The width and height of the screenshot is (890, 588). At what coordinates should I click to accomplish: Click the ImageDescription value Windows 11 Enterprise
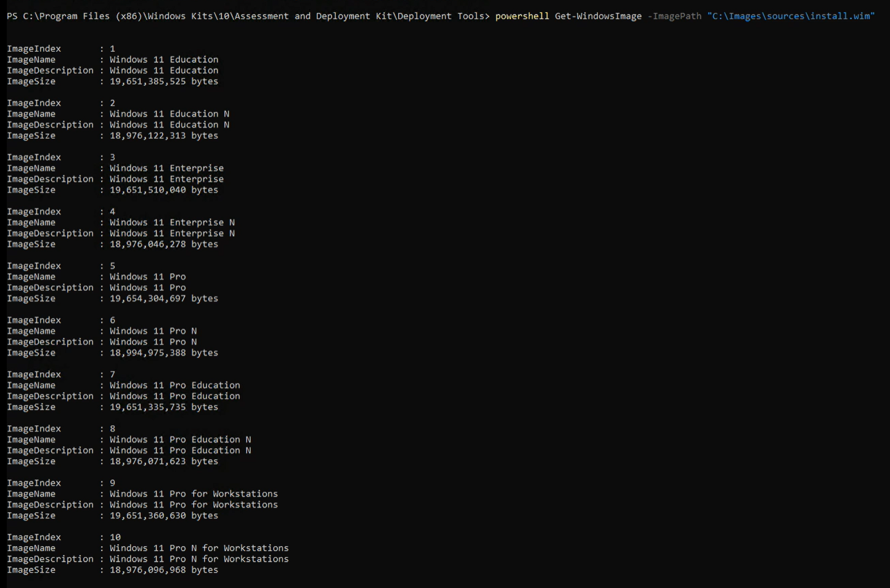pyautogui.click(x=166, y=179)
